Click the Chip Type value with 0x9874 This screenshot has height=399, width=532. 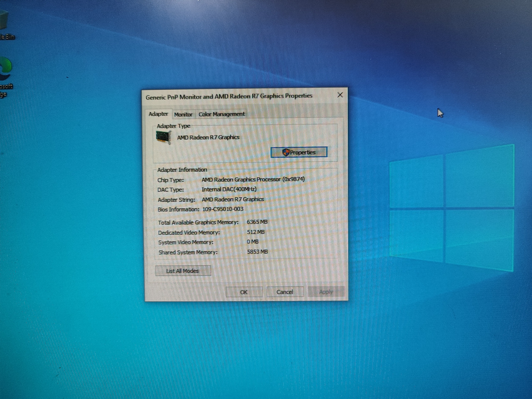click(253, 179)
